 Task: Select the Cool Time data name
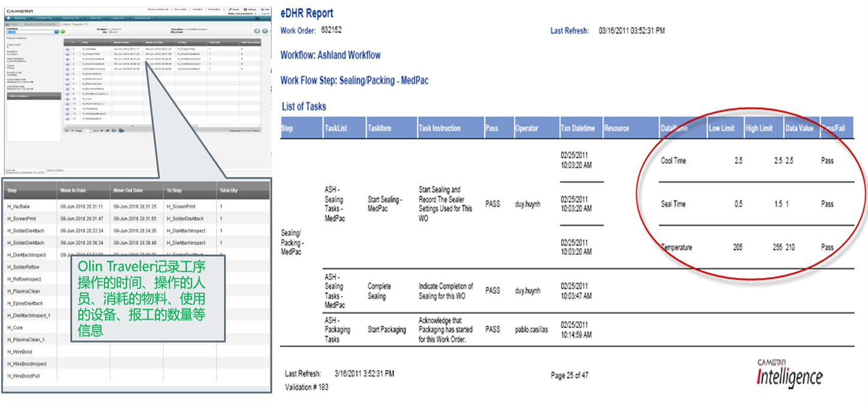pos(673,161)
